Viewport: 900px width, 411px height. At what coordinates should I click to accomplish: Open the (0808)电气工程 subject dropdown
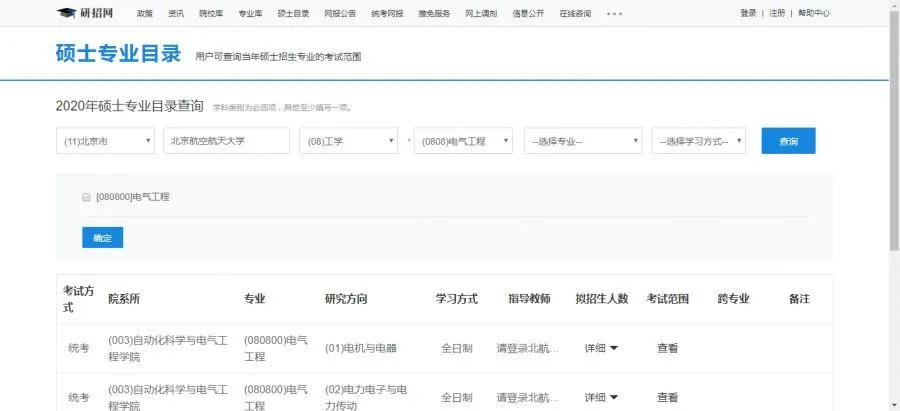[463, 141]
